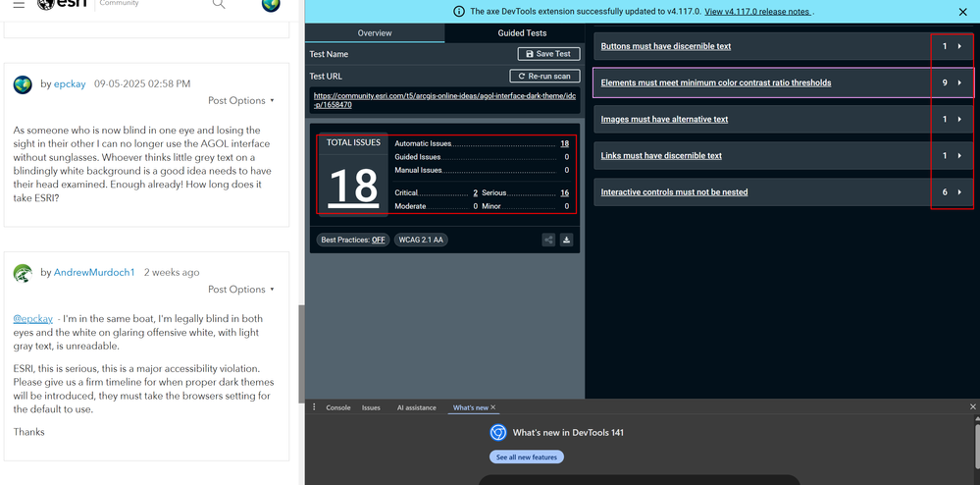This screenshot has height=485, width=980.
Task: Select the What's new drawer tab
Action: pyautogui.click(x=470, y=407)
